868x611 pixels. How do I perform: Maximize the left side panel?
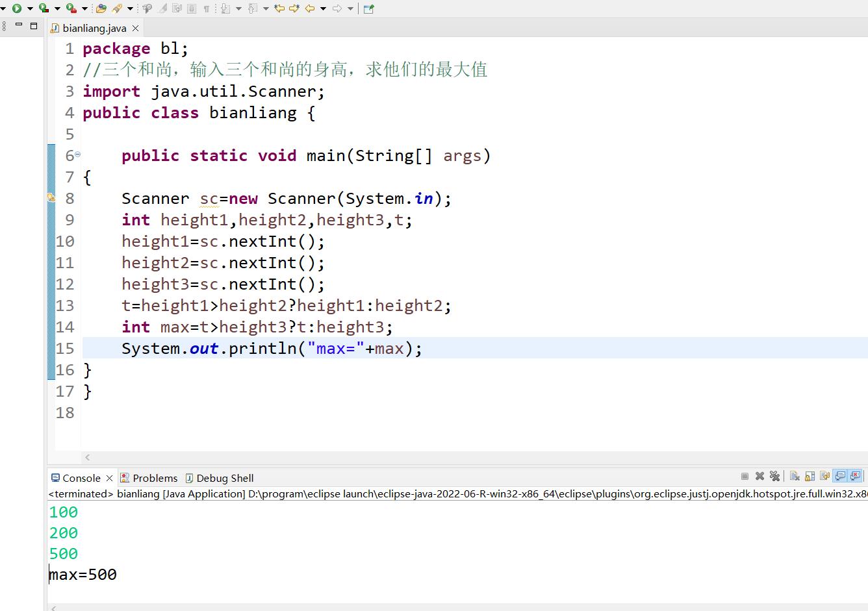[34, 26]
